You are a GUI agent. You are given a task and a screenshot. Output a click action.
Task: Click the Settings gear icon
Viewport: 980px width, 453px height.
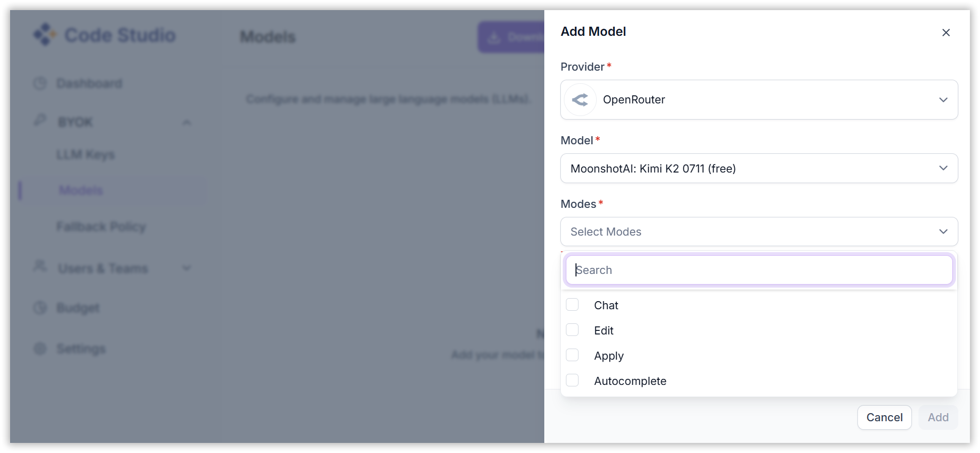40,349
